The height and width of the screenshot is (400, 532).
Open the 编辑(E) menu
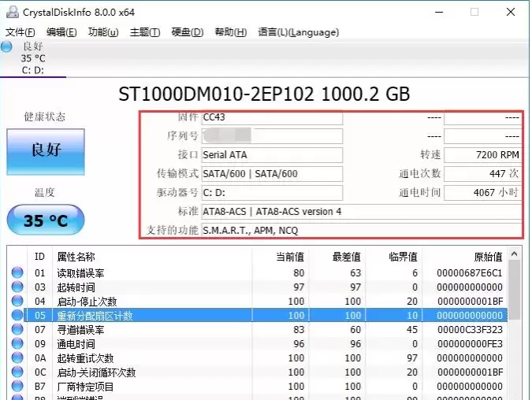click(61, 32)
